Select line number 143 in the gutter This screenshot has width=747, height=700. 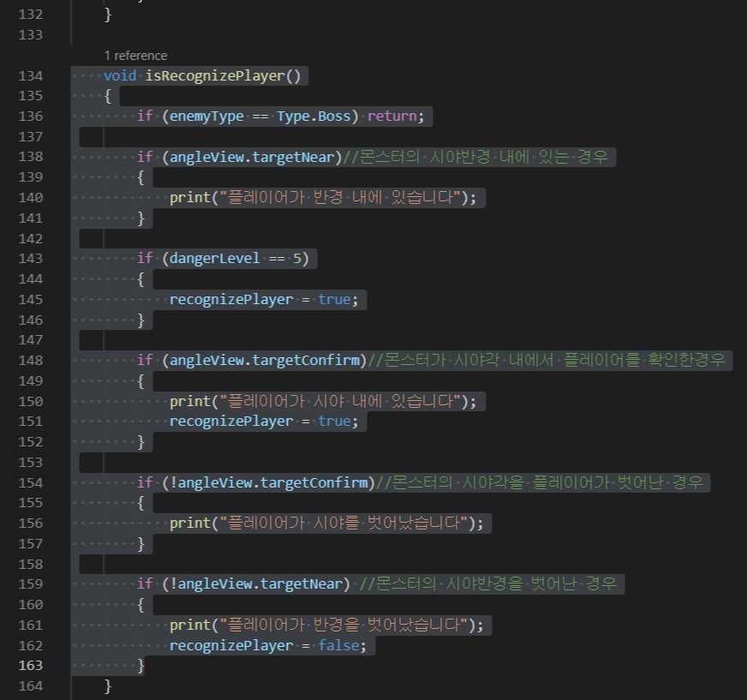click(x=31, y=258)
